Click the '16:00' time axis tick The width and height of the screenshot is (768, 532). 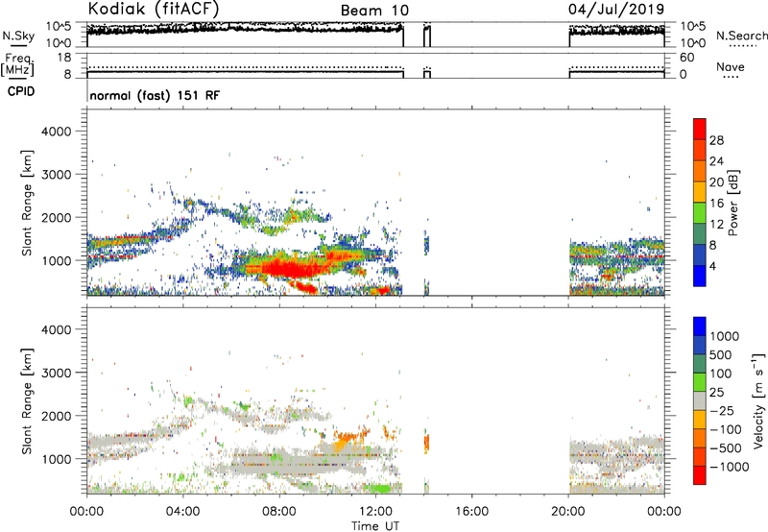471,512
